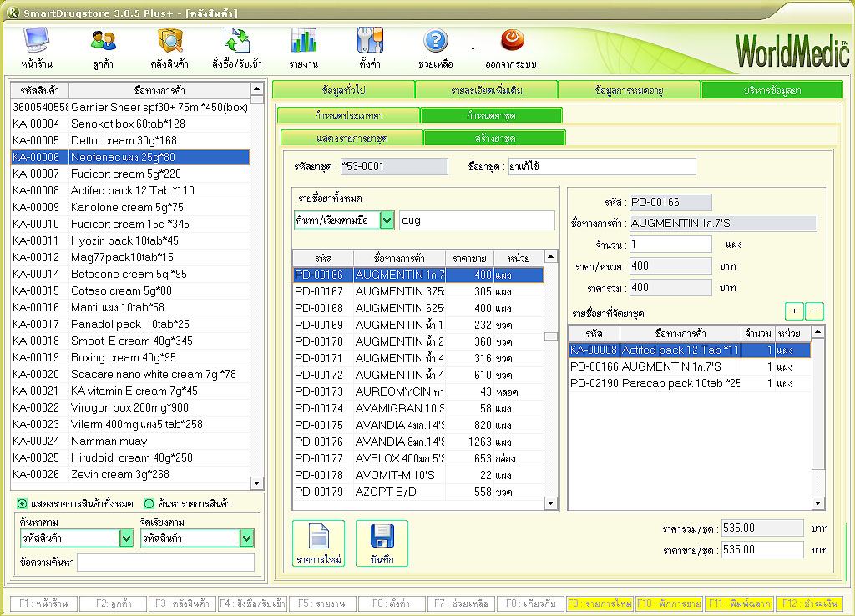
Task: Select the Senokot box 60tab*128 row
Action: click(130, 124)
